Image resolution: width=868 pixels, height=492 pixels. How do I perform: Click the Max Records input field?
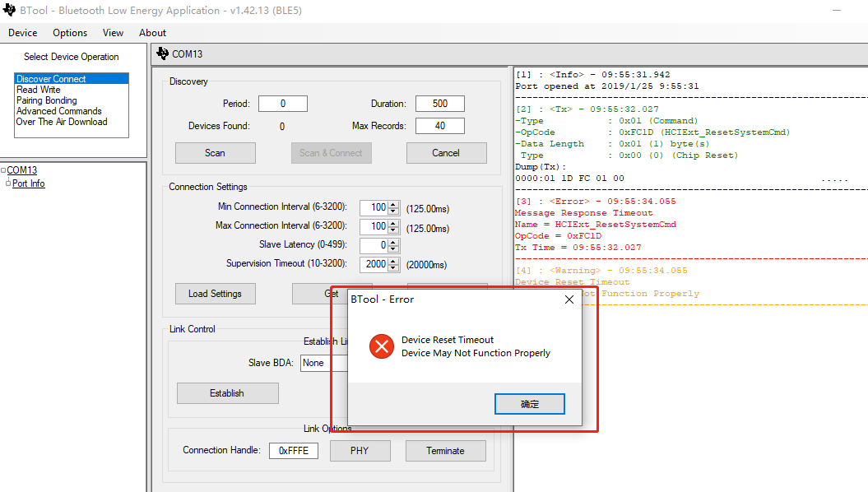pos(440,126)
